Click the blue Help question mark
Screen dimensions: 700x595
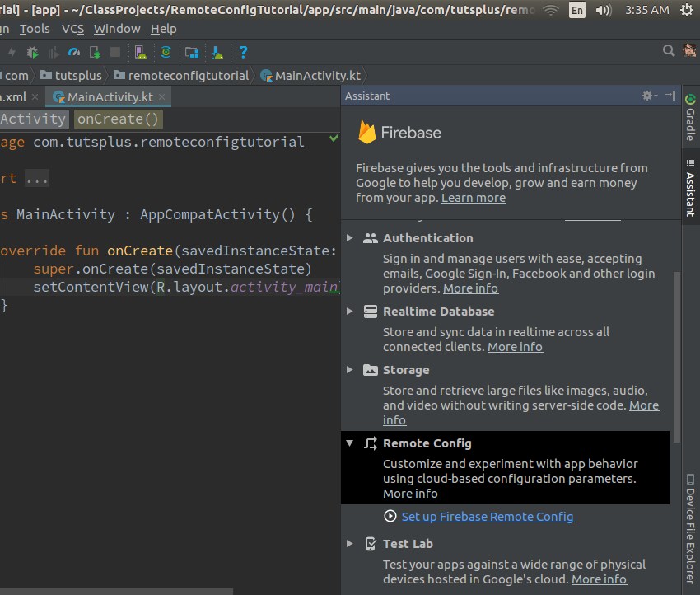click(243, 52)
